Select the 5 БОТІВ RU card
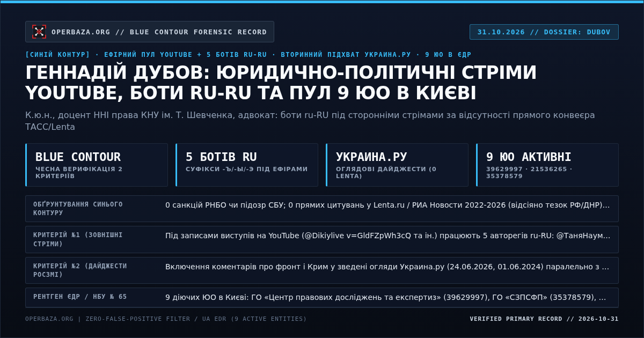644x338 pixels. point(247,165)
